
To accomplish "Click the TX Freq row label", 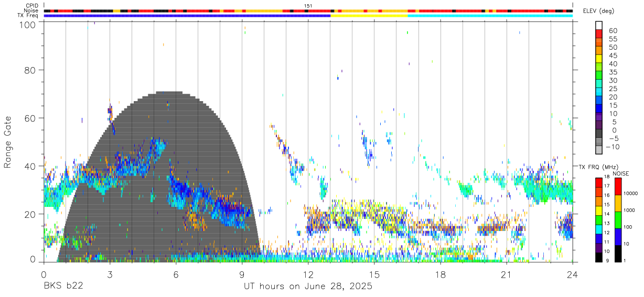I will point(28,15).
